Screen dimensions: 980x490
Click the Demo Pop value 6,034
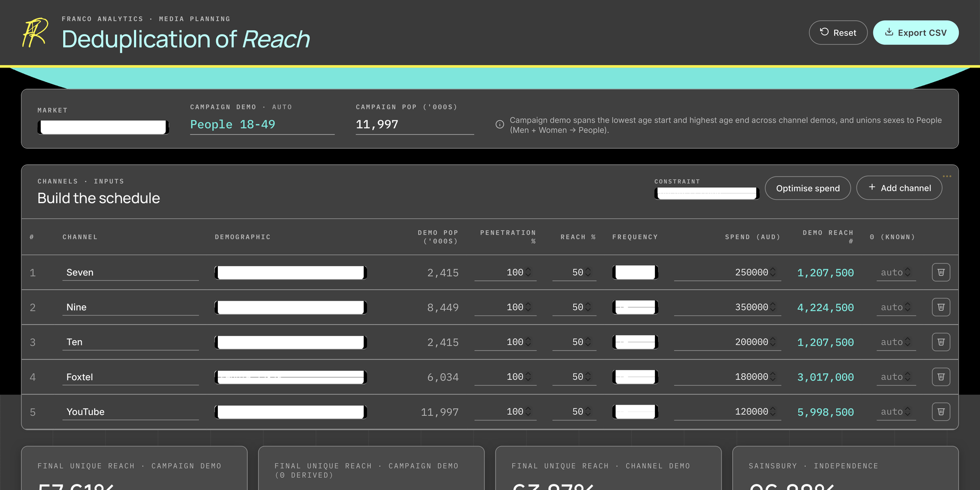click(x=443, y=377)
